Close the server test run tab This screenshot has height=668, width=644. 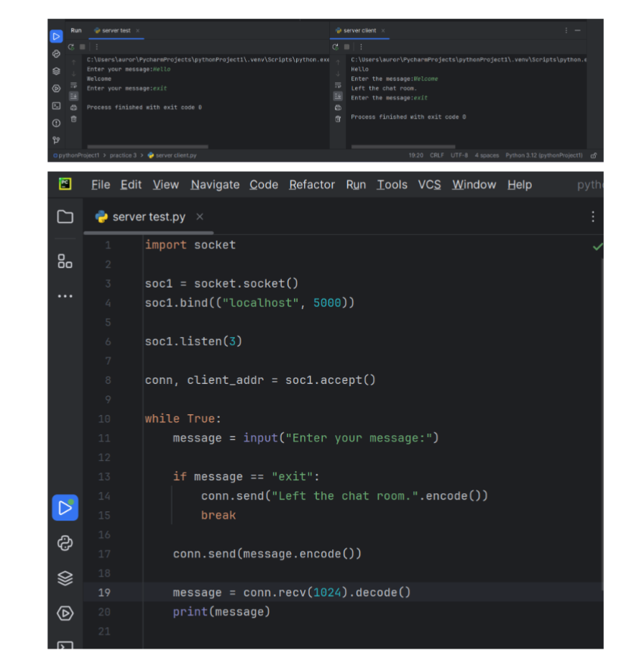click(137, 31)
